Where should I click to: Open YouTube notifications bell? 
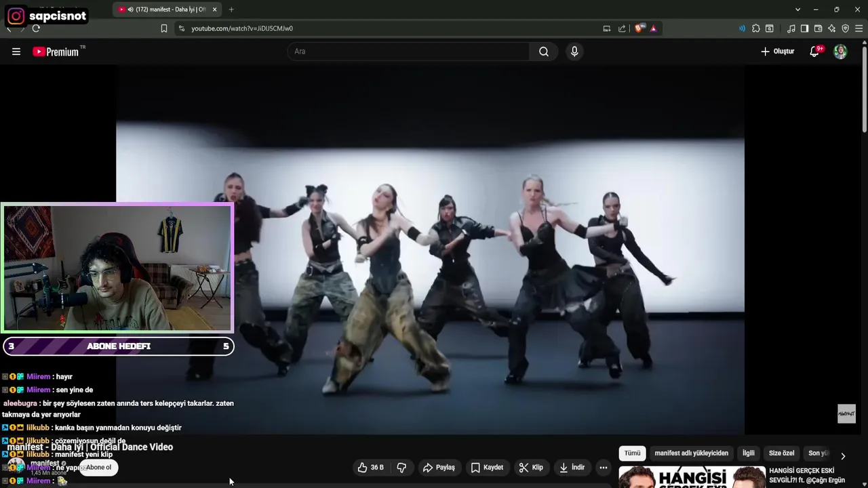click(x=815, y=52)
